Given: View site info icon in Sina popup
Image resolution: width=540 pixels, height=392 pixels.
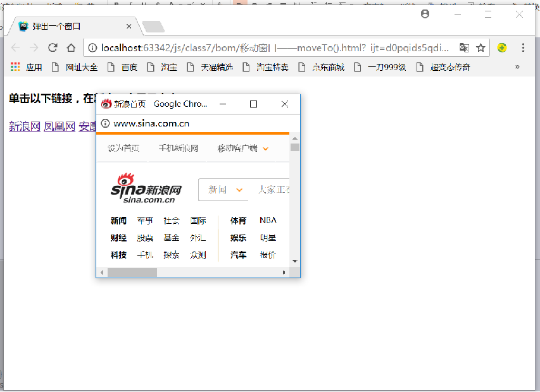Looking at the screenshot, I should 105,123.
